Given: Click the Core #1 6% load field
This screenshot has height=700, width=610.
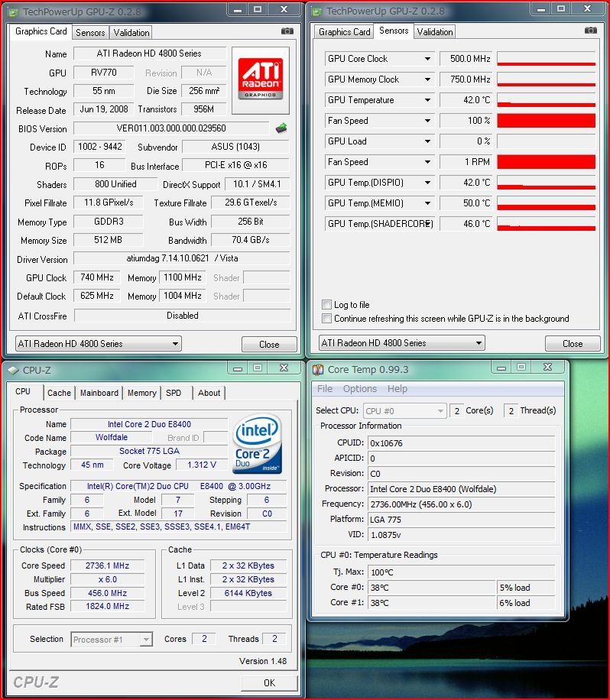Looking at the screenshot, I should (526, 603).
